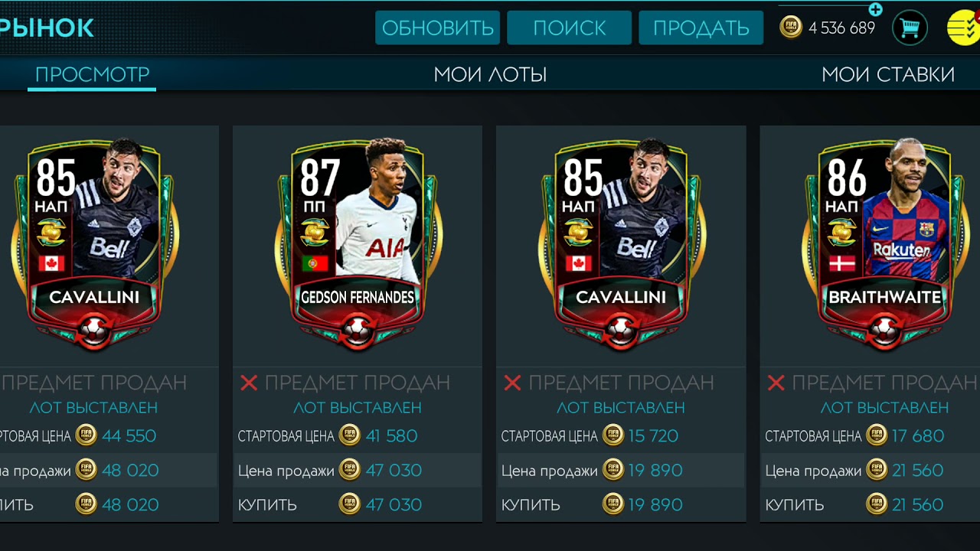
Task: Buy Gedson Fernandes with КУПИТЬ 47 030
Action: click(x=358, y=505)
